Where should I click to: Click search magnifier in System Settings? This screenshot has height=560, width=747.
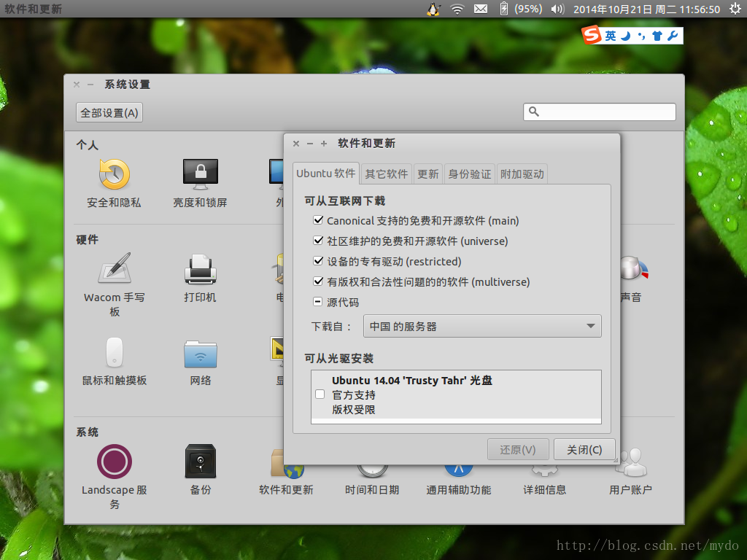pos(534,112)
